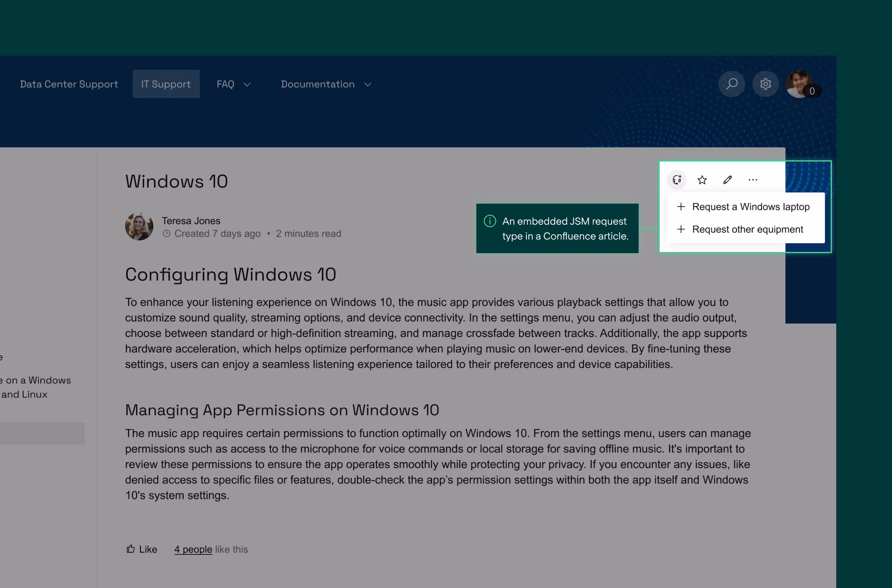Open the 4 people link

193,549
